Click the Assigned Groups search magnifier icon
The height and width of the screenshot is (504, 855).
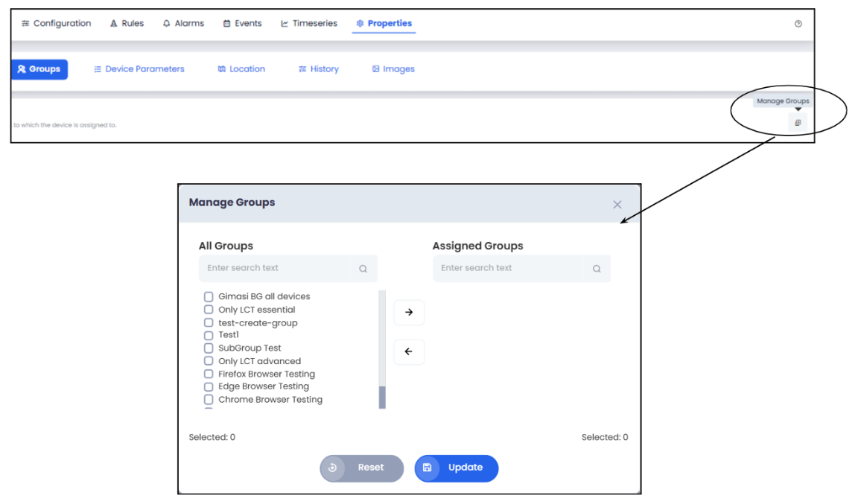tap(597, 269)
